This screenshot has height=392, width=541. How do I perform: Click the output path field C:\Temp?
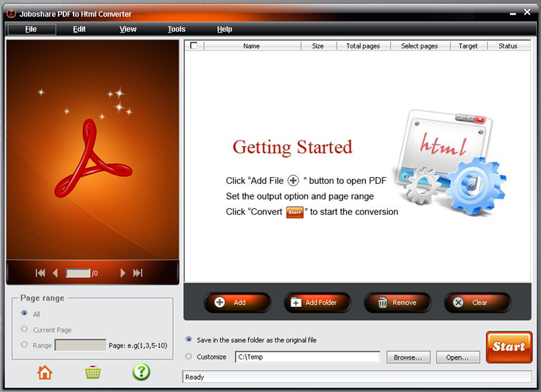click(x=307, y=357)
